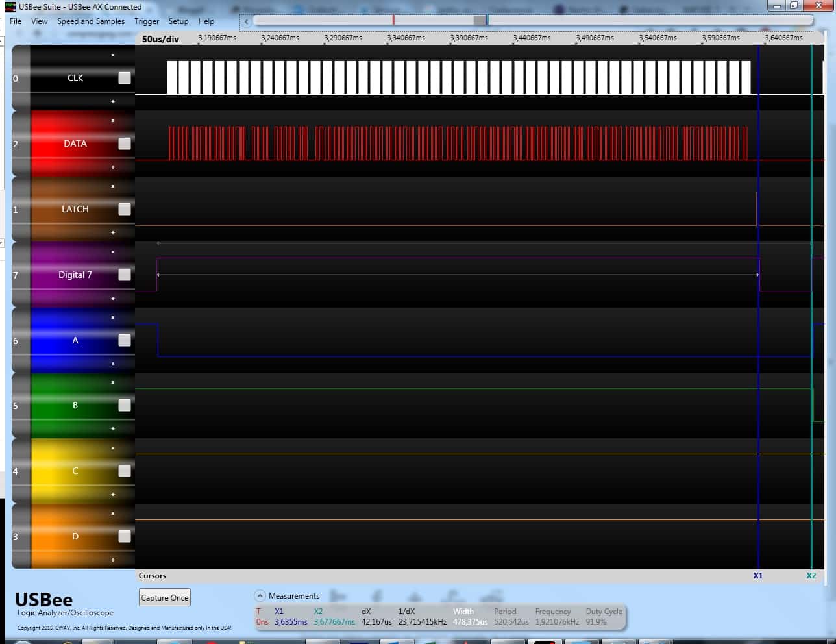Shrink Digital 7 waveform with its minus icon
Screen dimensions: 836x644
113,252
